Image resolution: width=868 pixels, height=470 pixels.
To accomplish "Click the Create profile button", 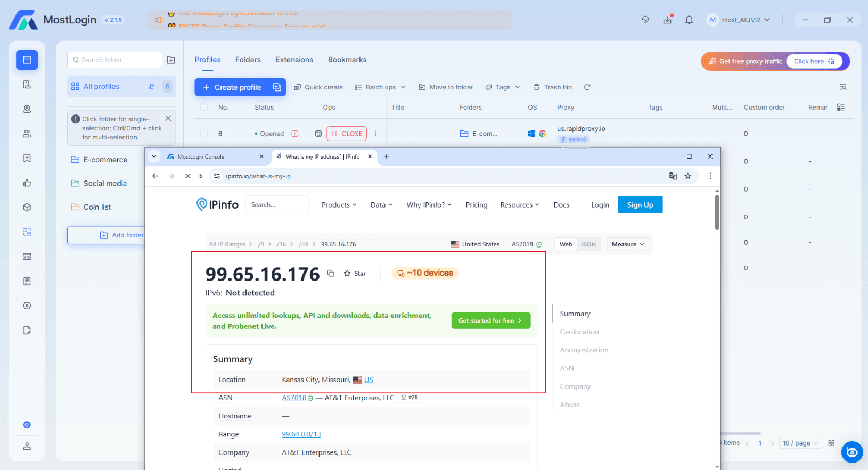I will click(232, 87).
